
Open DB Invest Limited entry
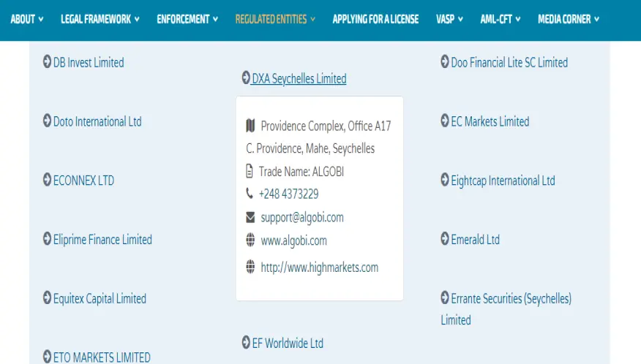89,63
